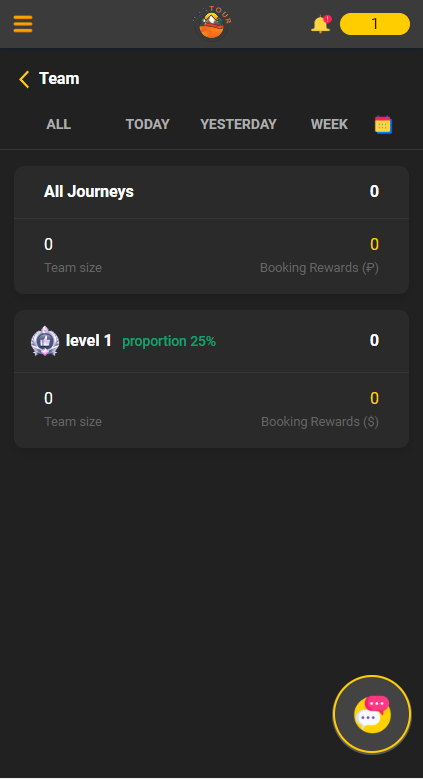Screen dimensions: 423x779
Task: Click the Team page title
Action: pos(59,78)
